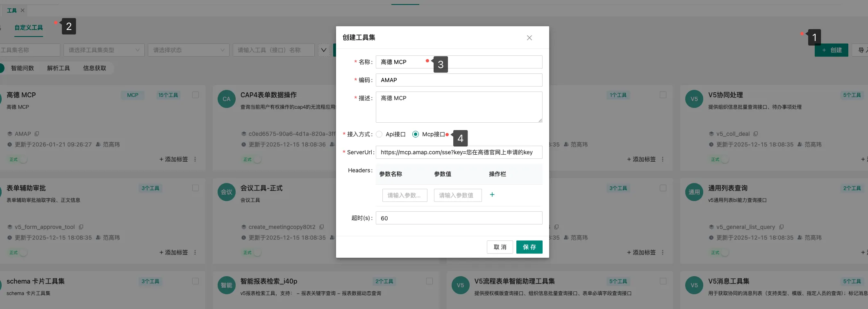Open the more menu on 高德 MCP card
This screenshot has height=309, width=868.
coord(195,159)
